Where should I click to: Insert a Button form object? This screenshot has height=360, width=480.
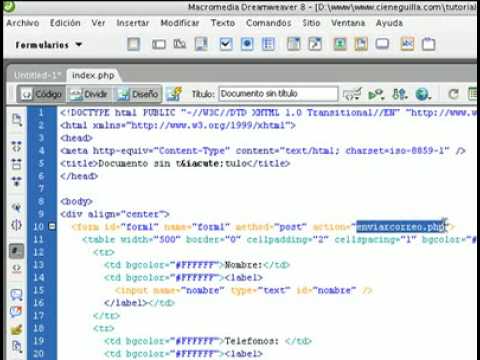pyautogui.click(x=382, y=44)
